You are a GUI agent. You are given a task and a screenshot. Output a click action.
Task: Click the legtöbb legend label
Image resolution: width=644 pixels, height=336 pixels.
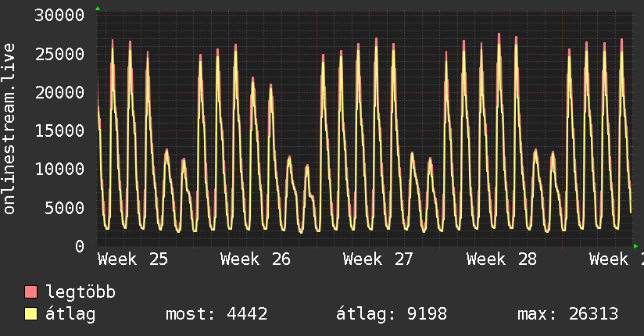[x=80, y=292]
